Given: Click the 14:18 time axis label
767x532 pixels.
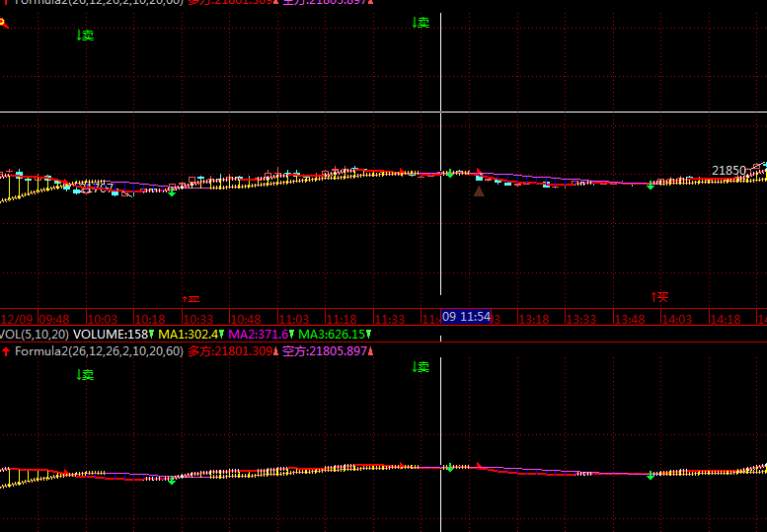Looking at the screenshot, I should 726,319.
